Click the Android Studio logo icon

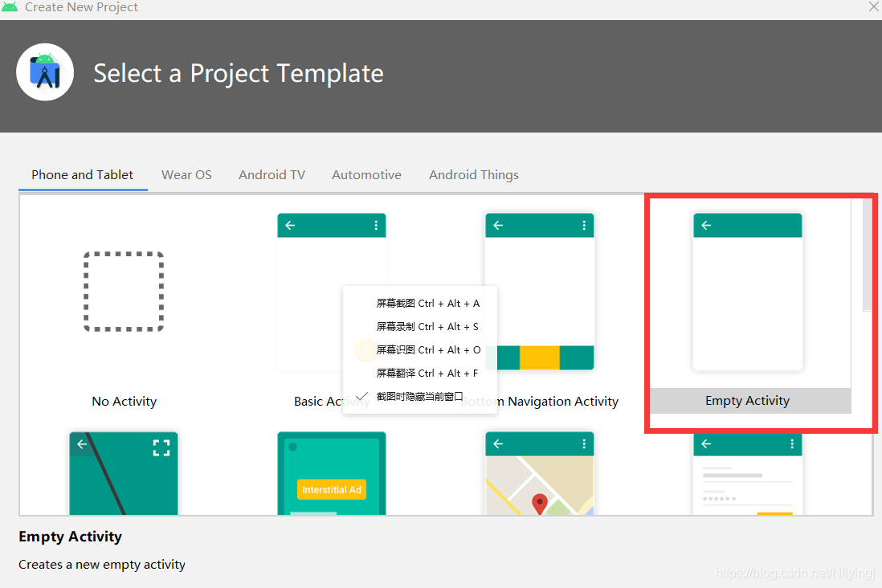pos(45,72)
